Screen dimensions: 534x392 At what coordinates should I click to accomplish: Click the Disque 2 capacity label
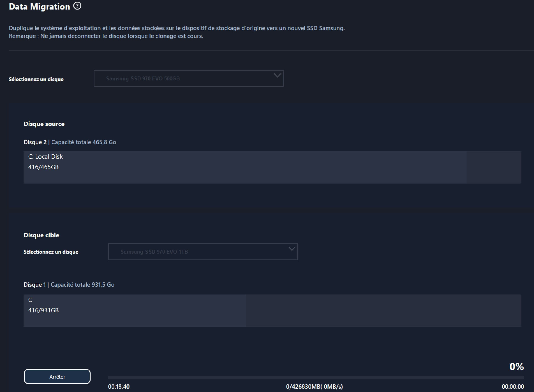pyautogui.click(x=70, y=142)
